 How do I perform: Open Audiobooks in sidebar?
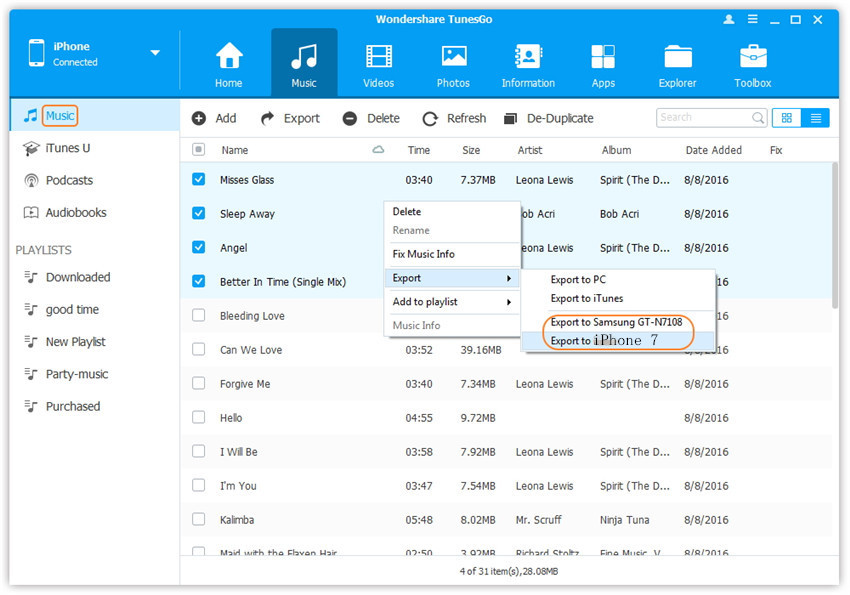[75, 212]
